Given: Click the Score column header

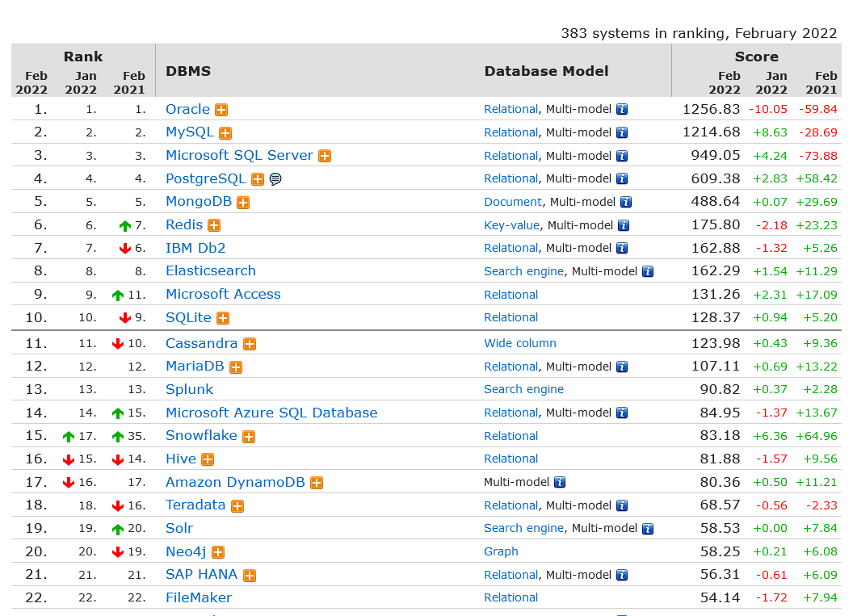Looking at the screenshot, I should [x=757, y=57].
